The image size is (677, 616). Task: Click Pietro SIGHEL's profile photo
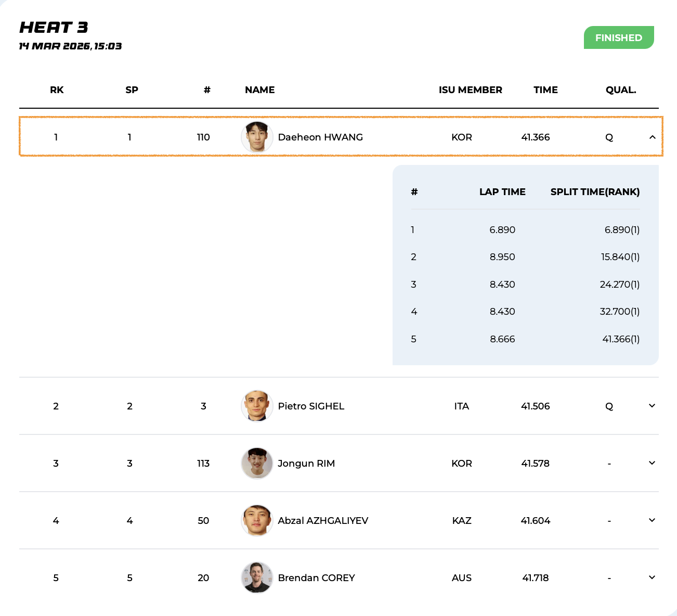coord(257,406)
